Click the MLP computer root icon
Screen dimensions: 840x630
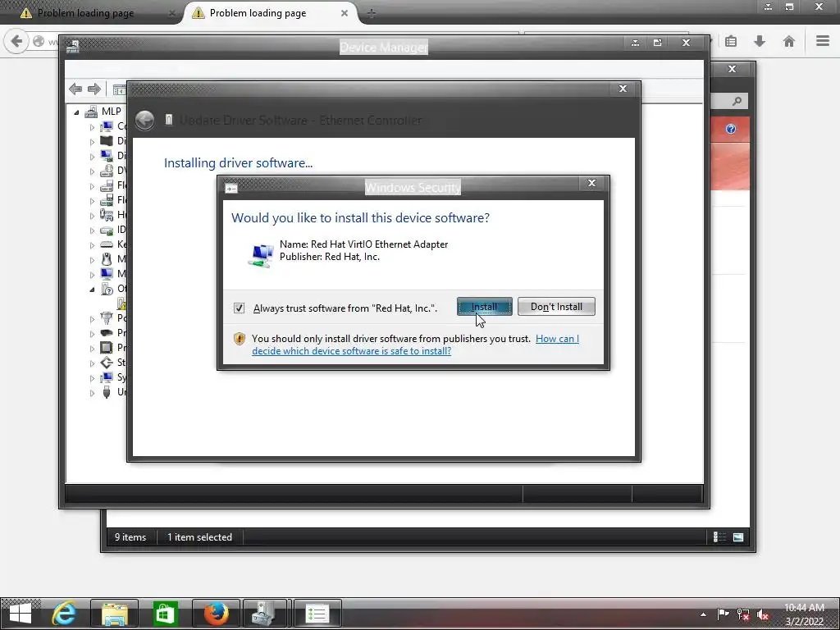click(92, 112)
